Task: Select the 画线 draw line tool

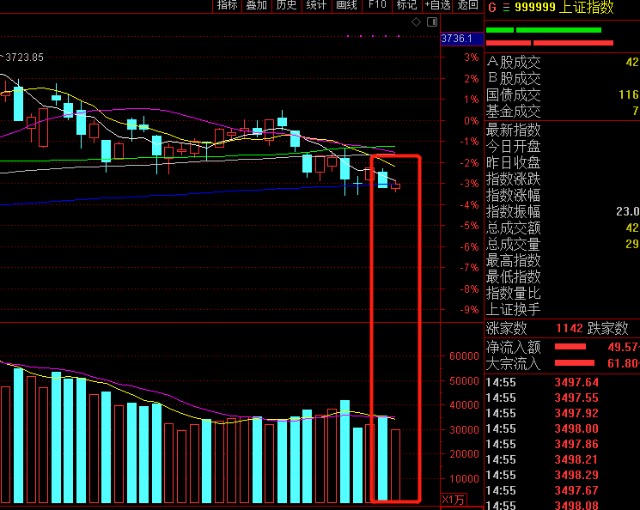Action: click(x=347, y=5)
